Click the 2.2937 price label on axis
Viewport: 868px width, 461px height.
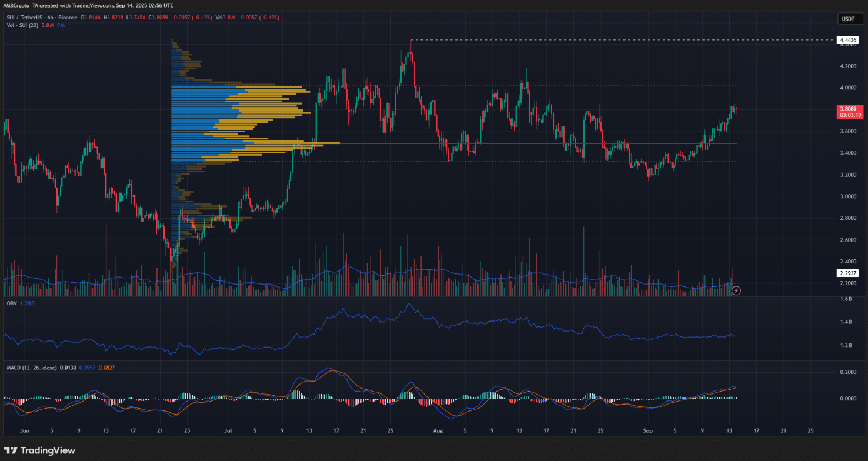pos(849,273)
